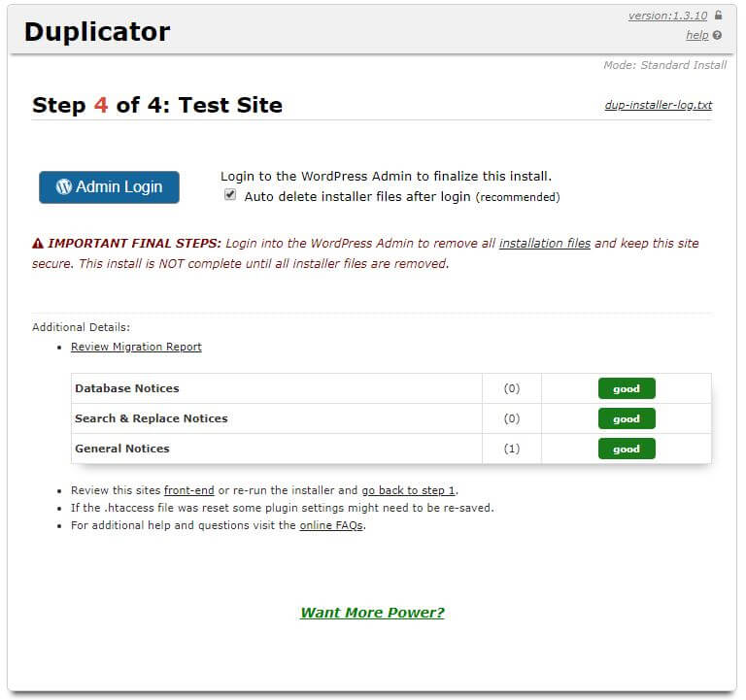746x700 pixels.
Task: Expand the General Notices row
Action: coord(391,449)
